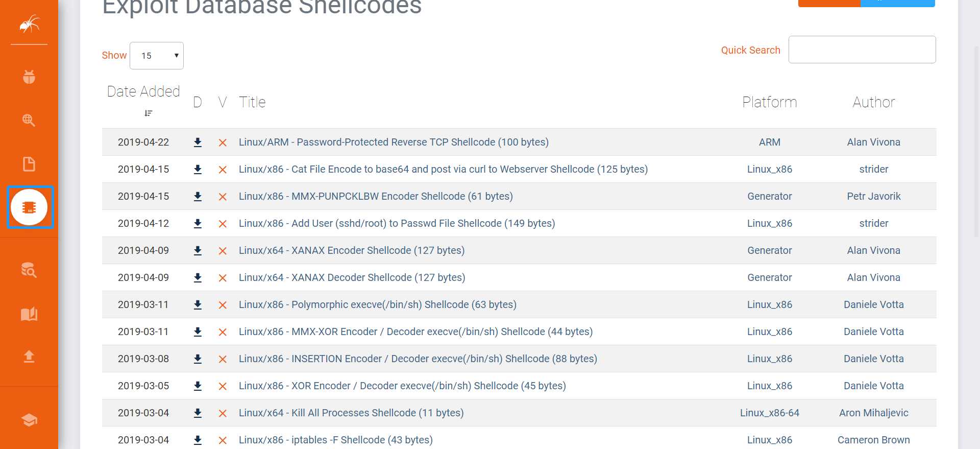The height and width of the screenshot is (449, 980).
Task: Open the Papers document icon in sidebar
Action: pos(29,164)
